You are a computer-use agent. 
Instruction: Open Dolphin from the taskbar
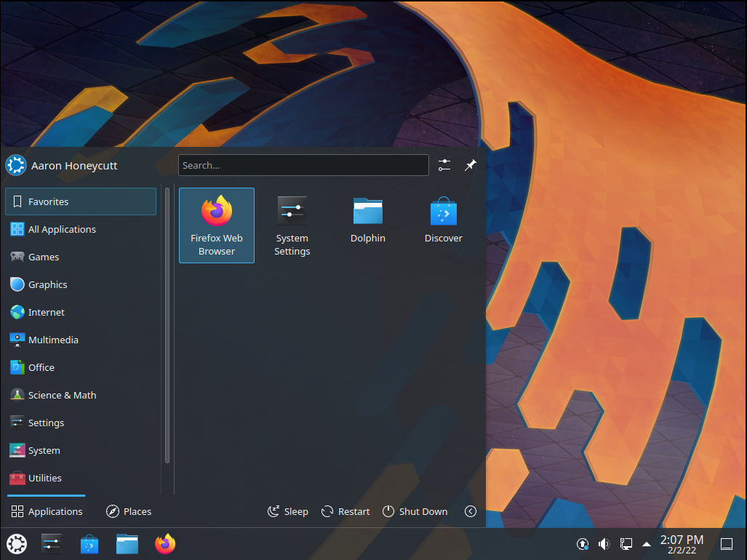pos(127,544)
